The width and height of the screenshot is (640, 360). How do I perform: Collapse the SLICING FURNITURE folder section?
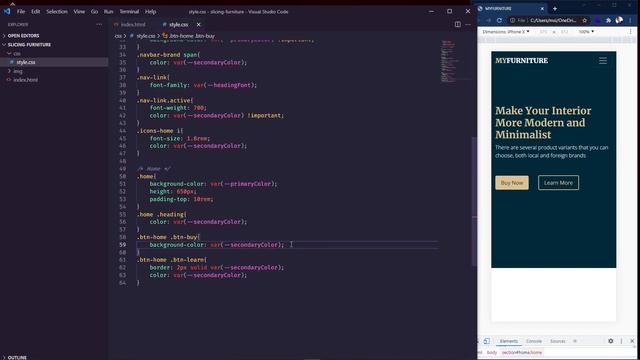point(29,44)
